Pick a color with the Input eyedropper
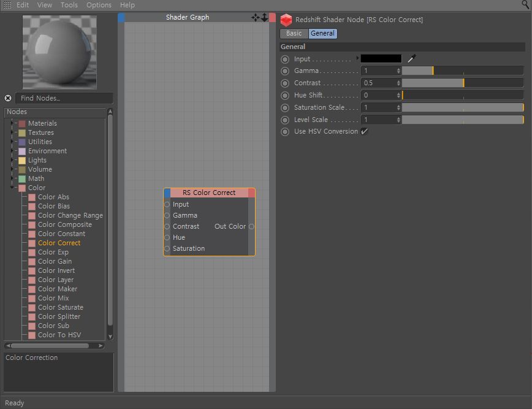Viewport: 532px width, 409px height. (x=411, y=58)
